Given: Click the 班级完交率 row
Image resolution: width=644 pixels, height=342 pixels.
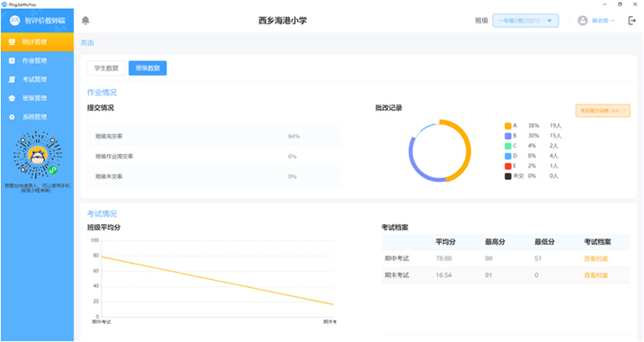Looking at the screenshot, I should point(214,136).
